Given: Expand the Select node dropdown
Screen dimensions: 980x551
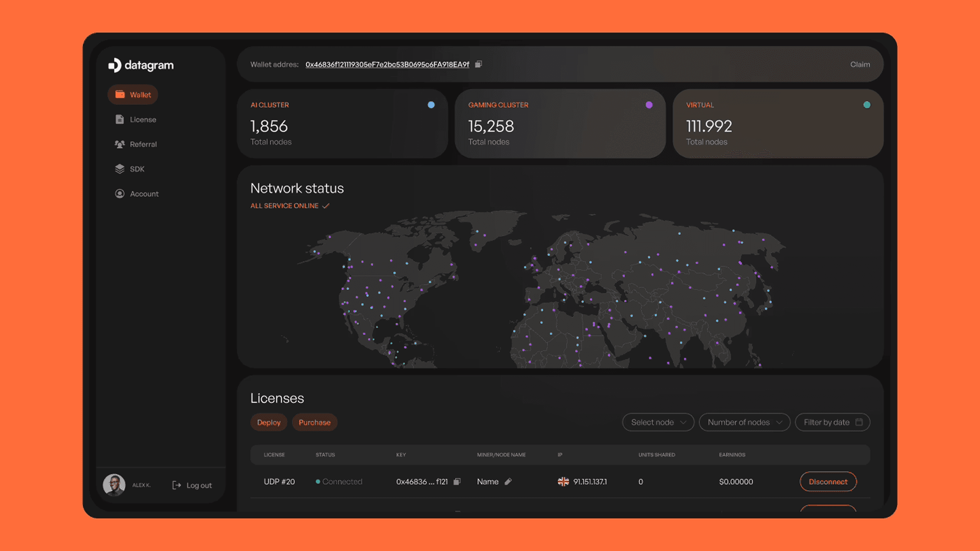Looking at the screenshot, I should click(x=658, y=422).
